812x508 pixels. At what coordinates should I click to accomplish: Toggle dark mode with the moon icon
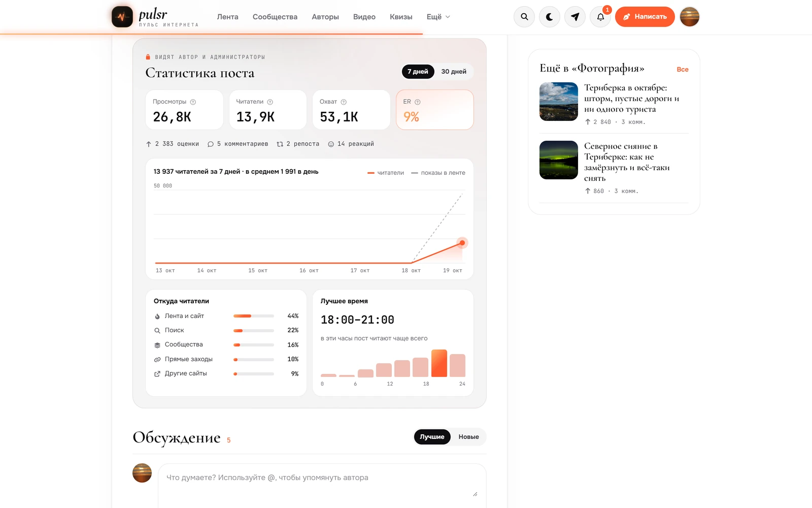550,17
